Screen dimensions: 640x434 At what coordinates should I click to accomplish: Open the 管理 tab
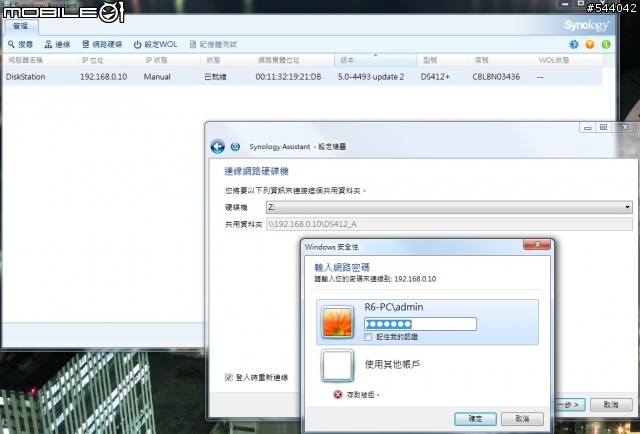20,27
